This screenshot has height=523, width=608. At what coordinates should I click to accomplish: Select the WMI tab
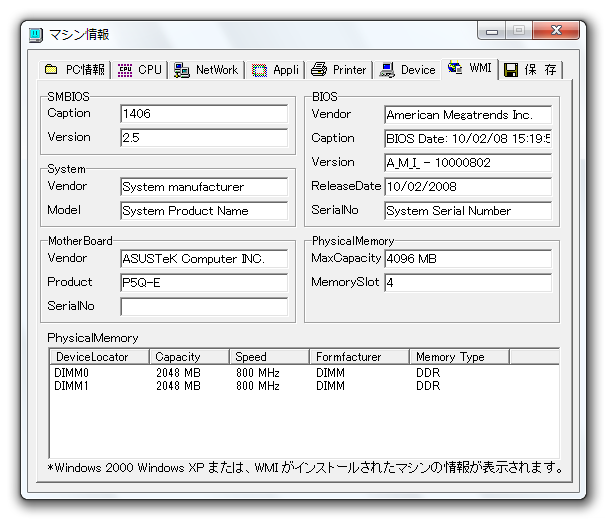pos(470,69)
